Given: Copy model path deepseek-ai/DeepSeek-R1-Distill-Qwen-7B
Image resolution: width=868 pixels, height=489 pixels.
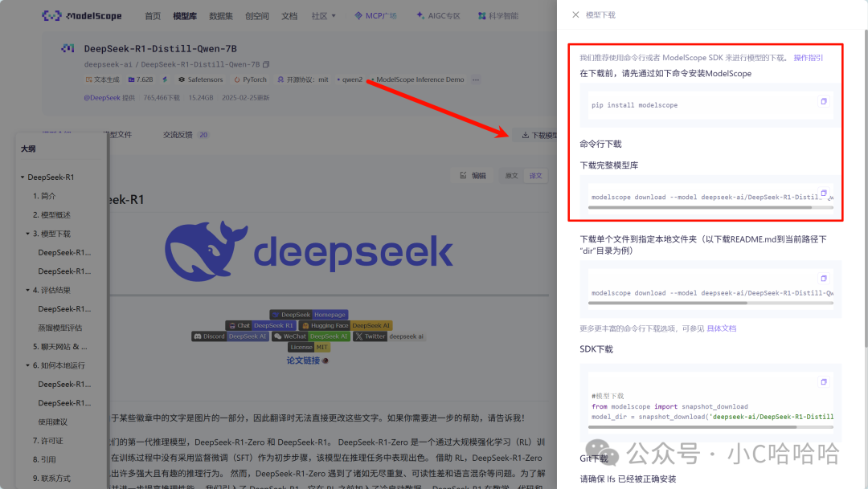Looking at the screenshot, I should 266,64.
